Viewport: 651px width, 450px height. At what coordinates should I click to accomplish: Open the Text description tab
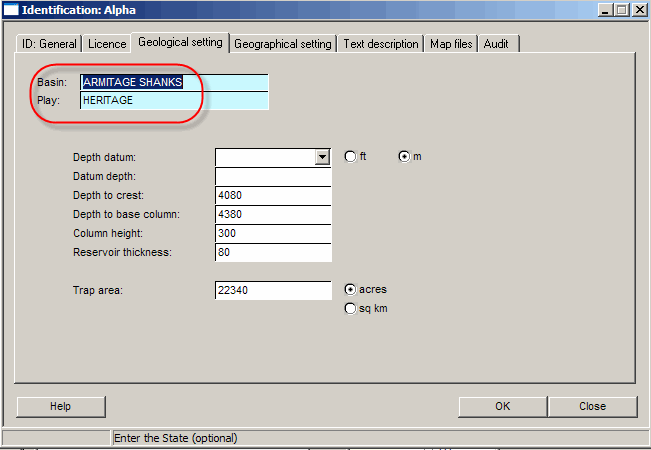[x=381, y=44]
